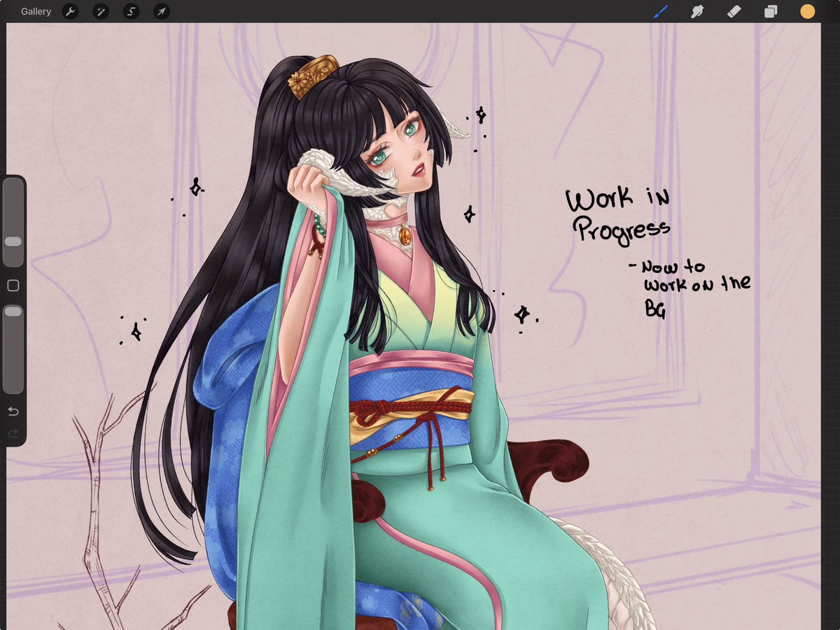840x630 pixels.
Task: Open the Layers panel
Action: [771, 12]
